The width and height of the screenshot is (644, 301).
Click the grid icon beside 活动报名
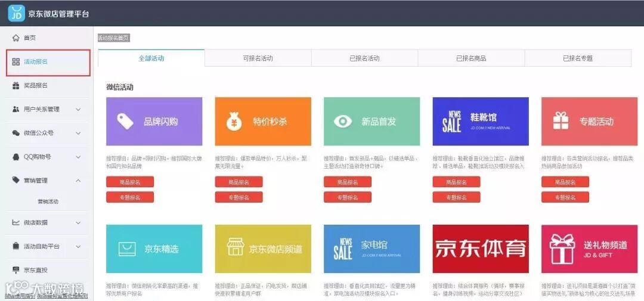[x=16, y=62]
